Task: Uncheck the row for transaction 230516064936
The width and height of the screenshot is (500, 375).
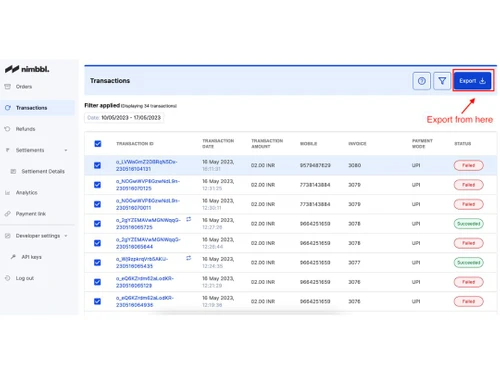Action: pos(97,301)
